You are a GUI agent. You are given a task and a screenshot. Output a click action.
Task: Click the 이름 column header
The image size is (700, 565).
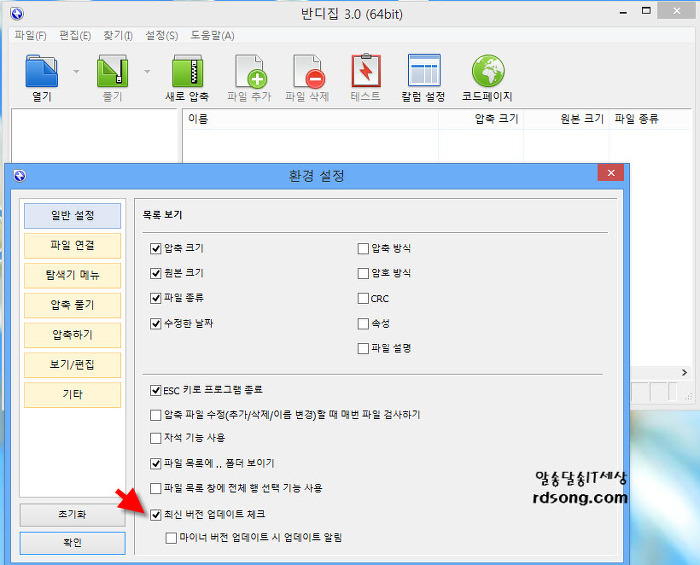198,118
